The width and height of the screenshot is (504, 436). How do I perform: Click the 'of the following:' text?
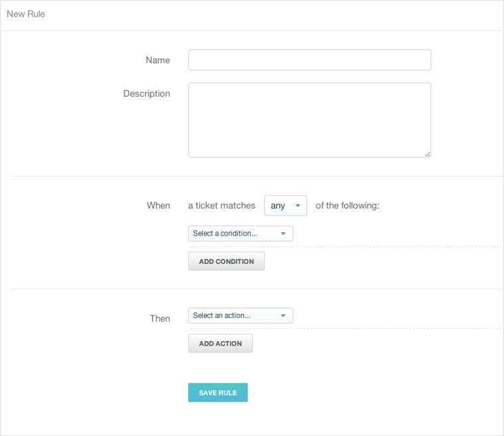347,206
